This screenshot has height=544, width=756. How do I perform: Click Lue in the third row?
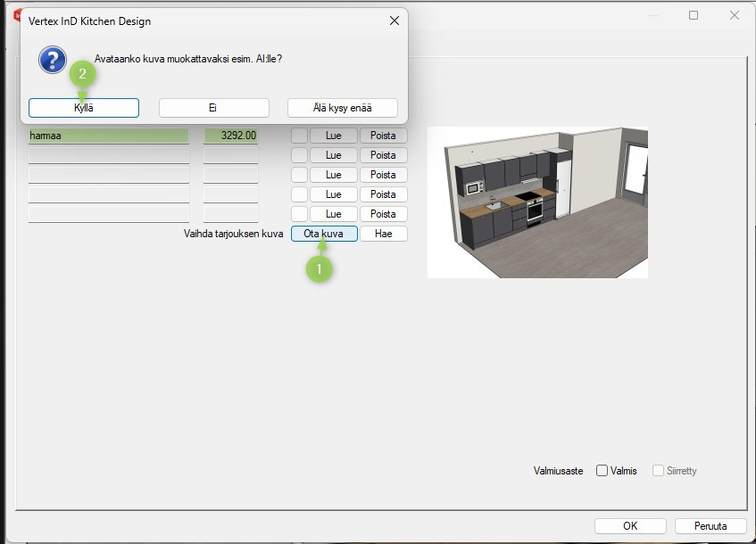pyautogui.click(x=334, y=175)
